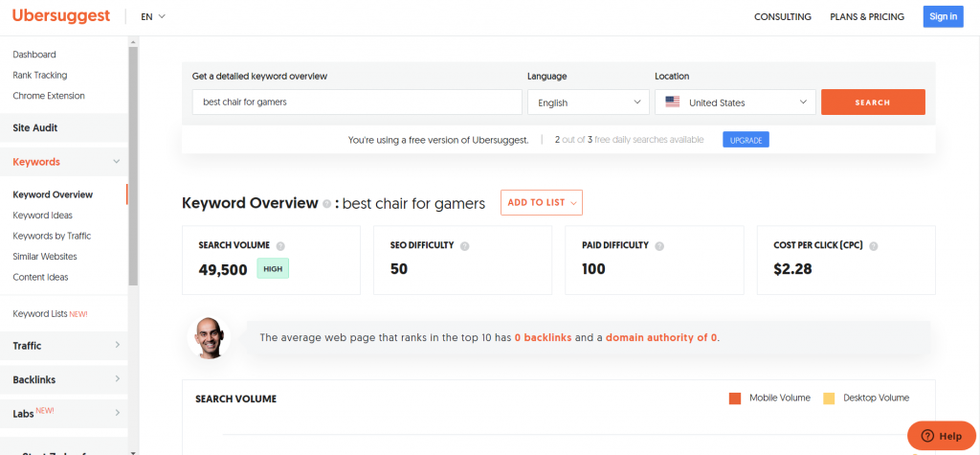
Task: Expand the Traffic sidebar section
Action: [64, 346]
